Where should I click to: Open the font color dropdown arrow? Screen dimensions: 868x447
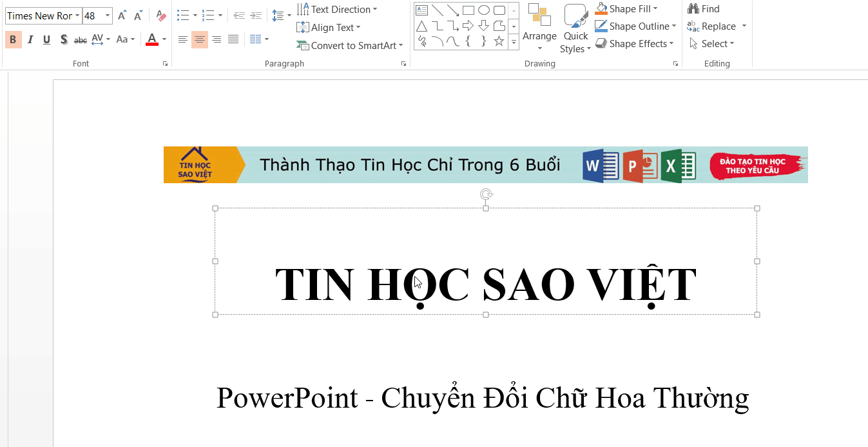pos(164,39)
